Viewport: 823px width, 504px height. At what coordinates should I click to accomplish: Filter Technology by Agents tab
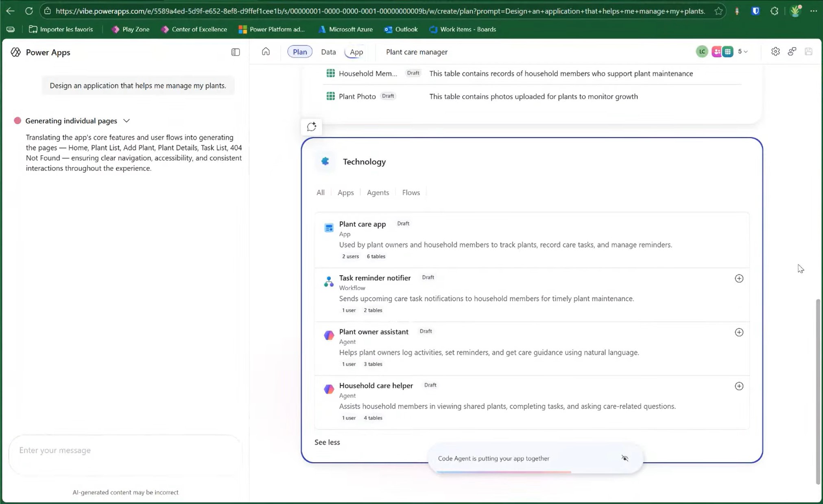click(378, 193)
